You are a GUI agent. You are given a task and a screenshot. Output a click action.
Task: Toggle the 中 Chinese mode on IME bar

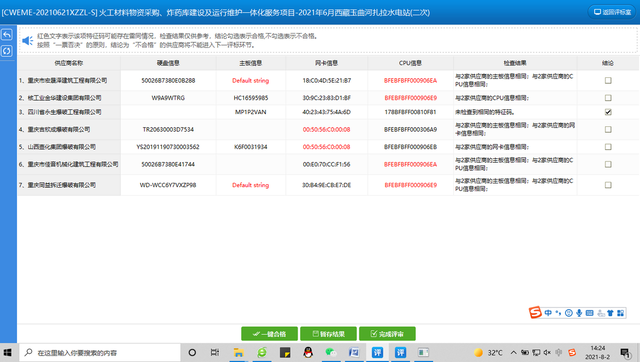click(548, 313)
